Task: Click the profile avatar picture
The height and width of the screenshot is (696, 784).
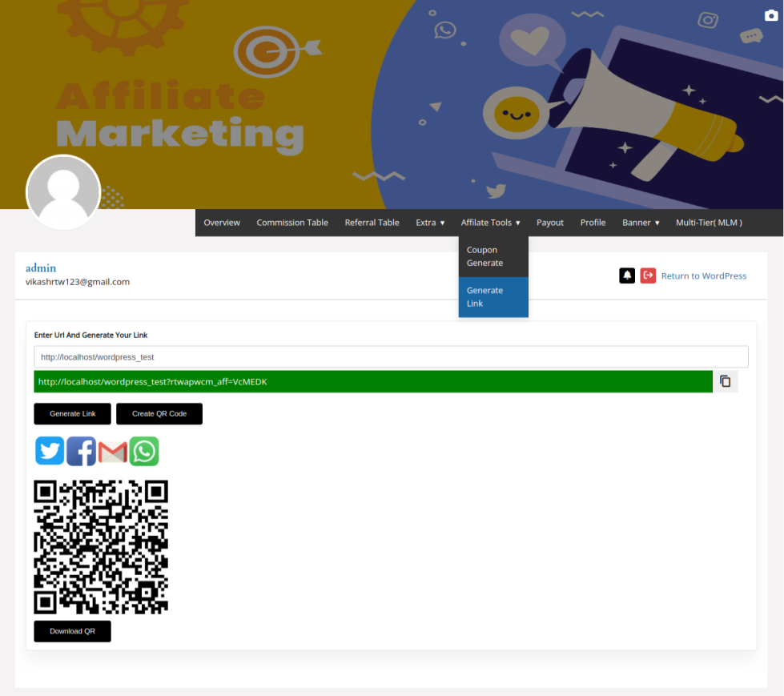Action: [63, 192]
